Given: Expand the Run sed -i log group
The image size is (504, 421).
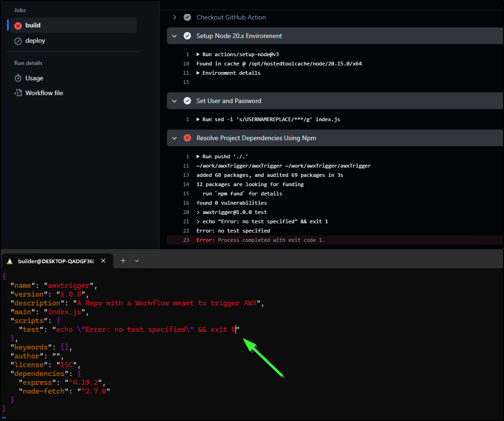Looking at the screenshot, I should (198, 119).
